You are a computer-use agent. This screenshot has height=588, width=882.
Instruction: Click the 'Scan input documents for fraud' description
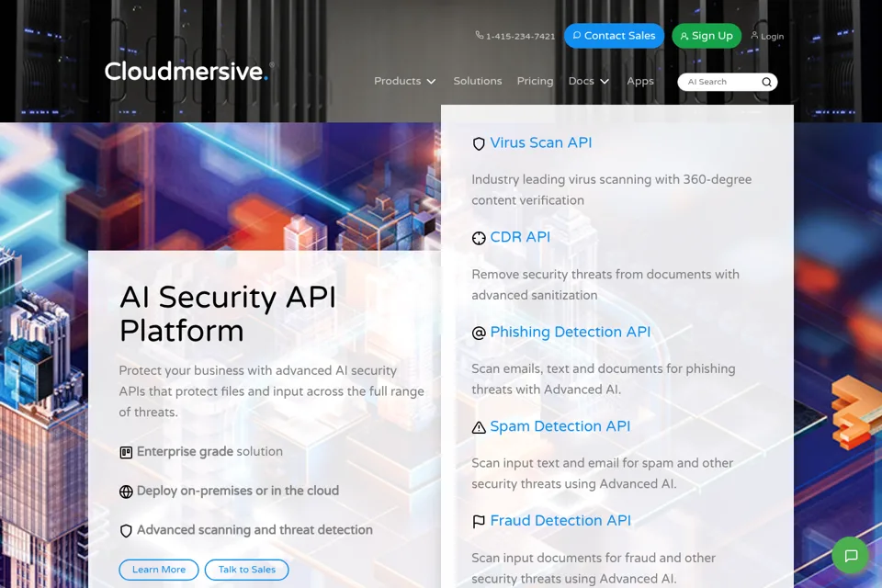[x=594, y=569]
